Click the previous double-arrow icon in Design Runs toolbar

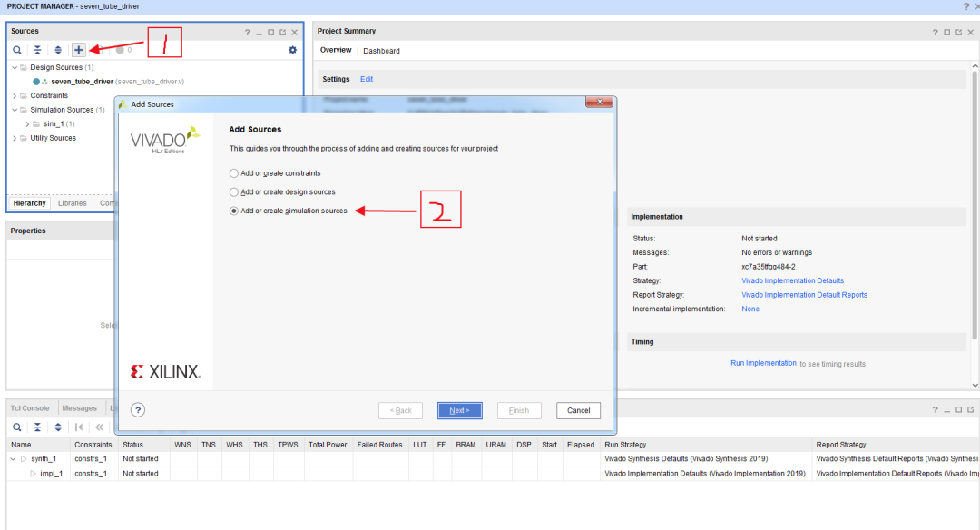pyautogui.click(x=100, y=427)
